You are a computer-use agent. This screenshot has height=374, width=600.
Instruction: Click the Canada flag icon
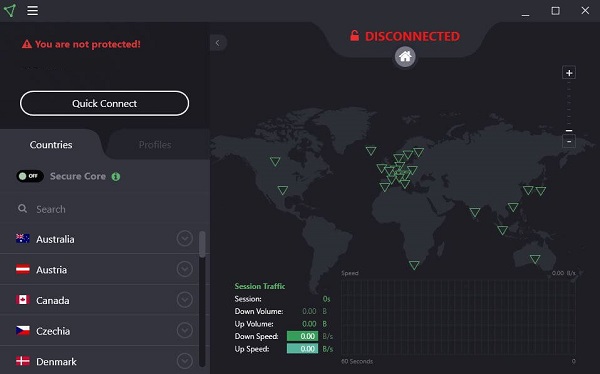(23, 300)
